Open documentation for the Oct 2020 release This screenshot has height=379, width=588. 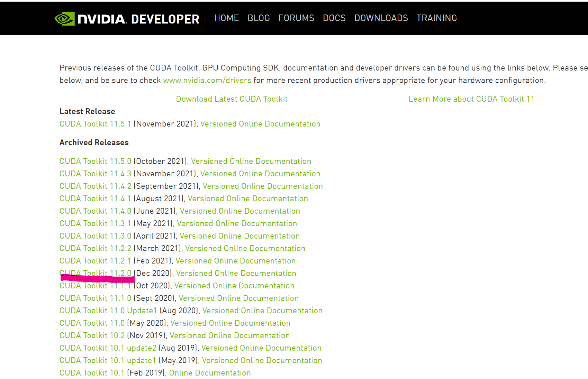(234, 286)
